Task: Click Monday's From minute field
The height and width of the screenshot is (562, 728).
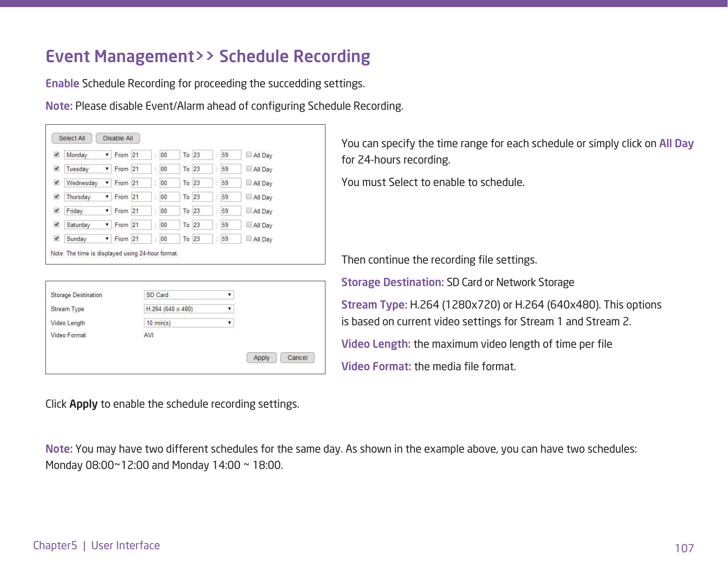Action: click(x=170, y=155)
